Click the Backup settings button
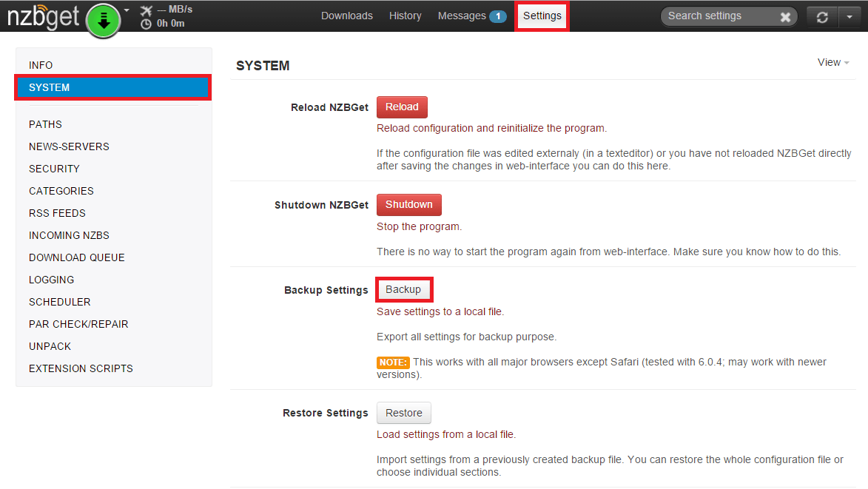868x489 pixels. click(x=403, y=289)
